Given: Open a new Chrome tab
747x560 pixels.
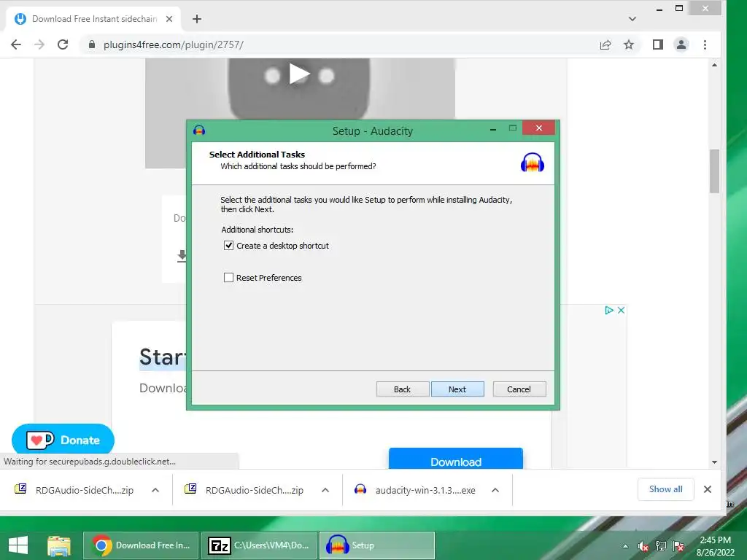Looking at the screenshot, I should click(x=197, y=19).
